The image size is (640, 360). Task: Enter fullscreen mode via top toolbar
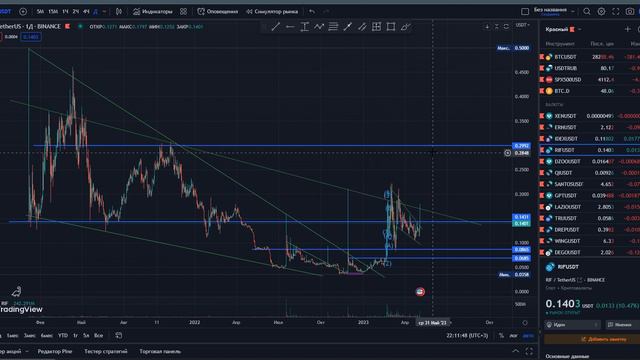click(616, 11)
